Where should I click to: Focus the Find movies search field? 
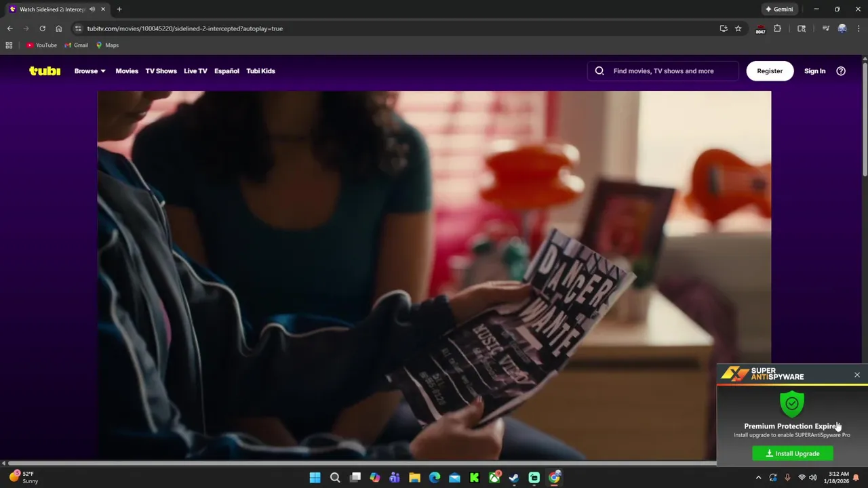663,70
